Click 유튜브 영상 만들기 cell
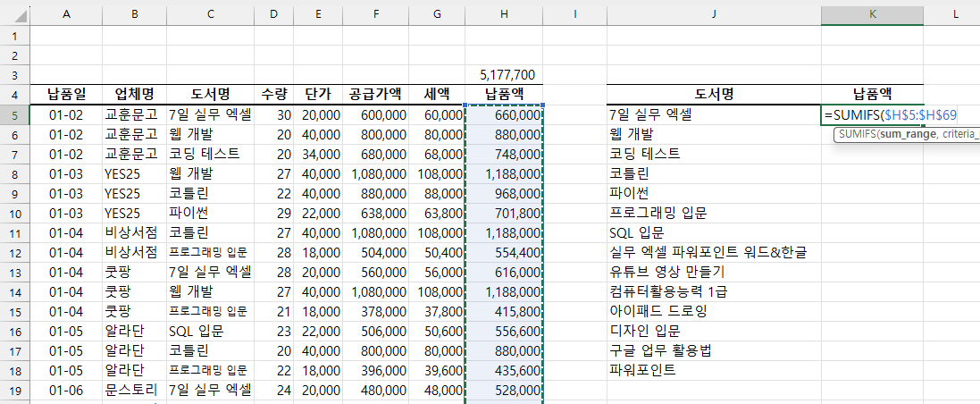Screen dimensions: 980x404 714,272
